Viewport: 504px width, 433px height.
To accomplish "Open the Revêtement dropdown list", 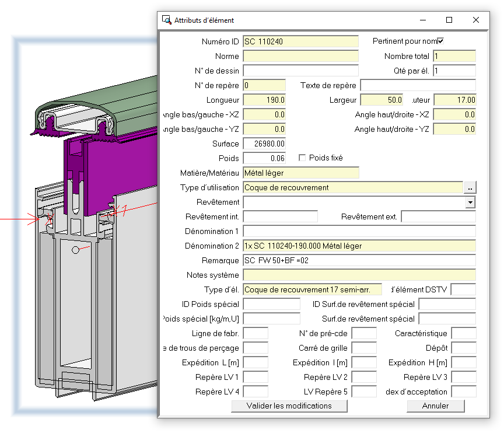I will [470, 202].
